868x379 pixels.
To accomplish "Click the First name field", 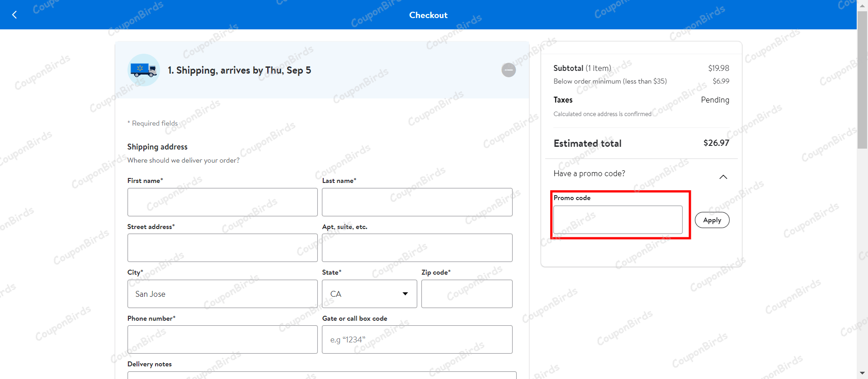I will [x=222, y=202].
